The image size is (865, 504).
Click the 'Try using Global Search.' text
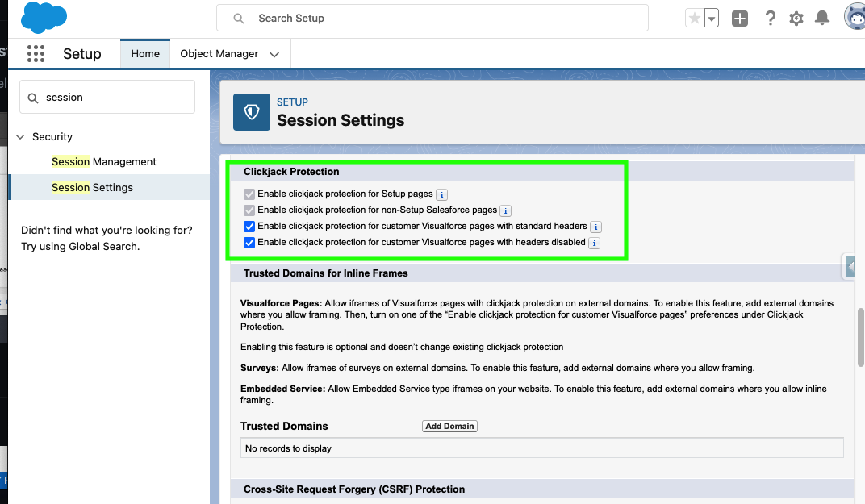click(81, 247)
